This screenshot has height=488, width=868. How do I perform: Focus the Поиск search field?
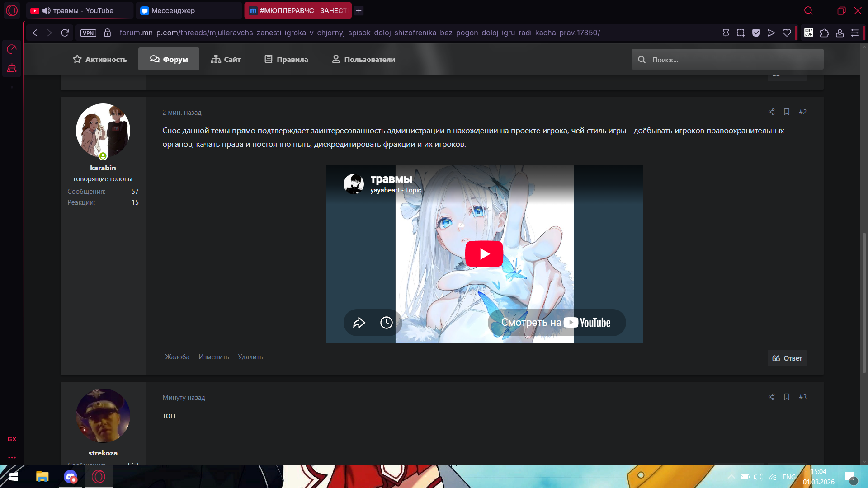point(727,60)
